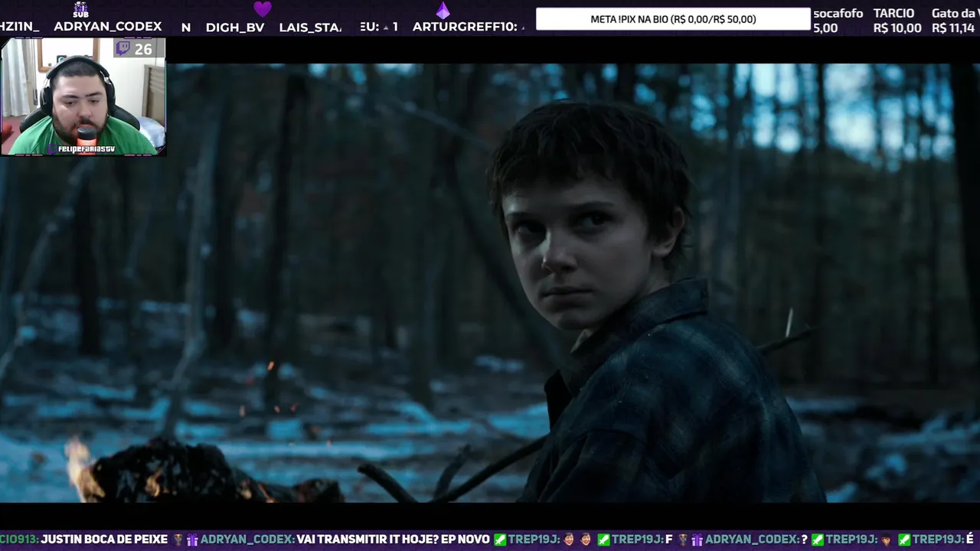Click the ADRYAN_CODEX name in top bar
This screenshot has width=980, height=551.
[x=108, y=27]
